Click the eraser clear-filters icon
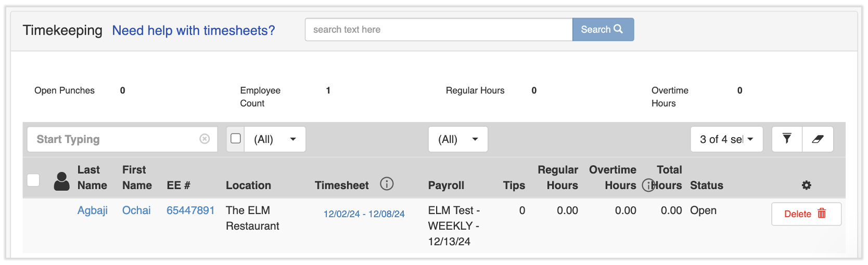Screen dimensions: 868x265 click(x=818, y=139)
